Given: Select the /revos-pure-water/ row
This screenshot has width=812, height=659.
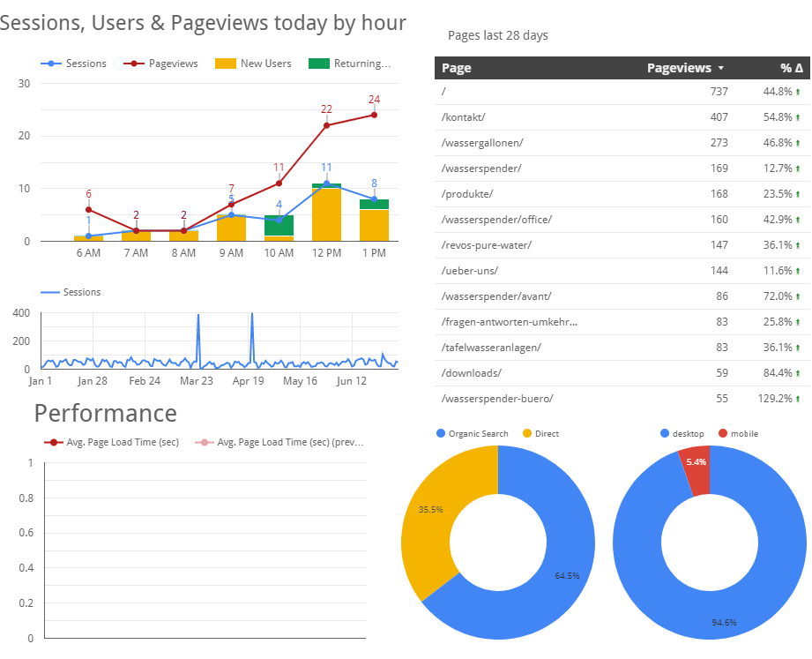Looking at the screenshot, I should [622, 245].
